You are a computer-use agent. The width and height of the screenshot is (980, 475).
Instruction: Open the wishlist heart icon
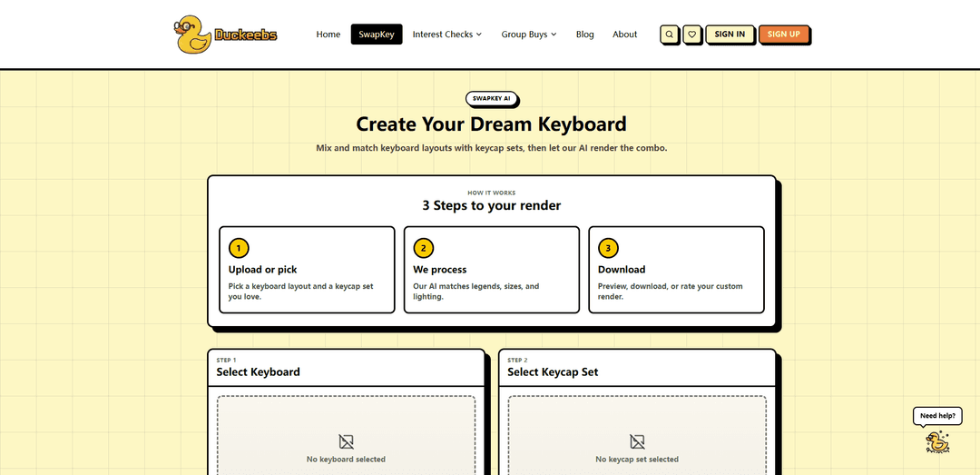click(692, 35)
